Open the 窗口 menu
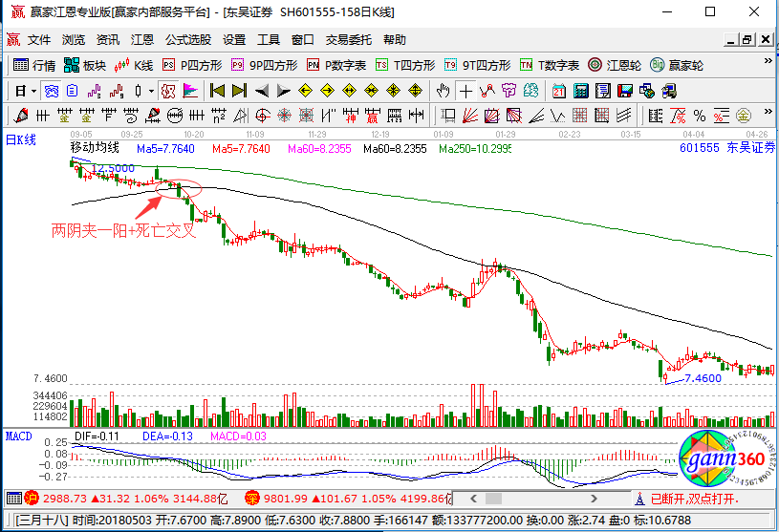 coord(303,40)
